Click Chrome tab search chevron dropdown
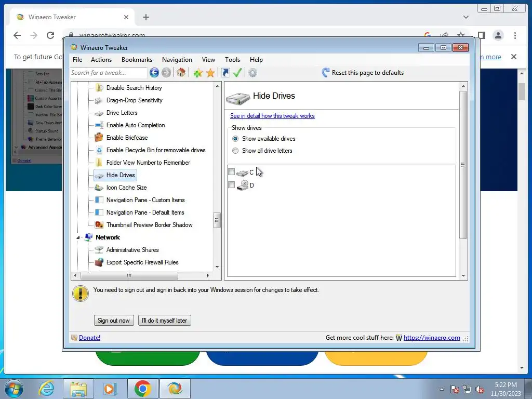532x399 pixels. [466, 17]
